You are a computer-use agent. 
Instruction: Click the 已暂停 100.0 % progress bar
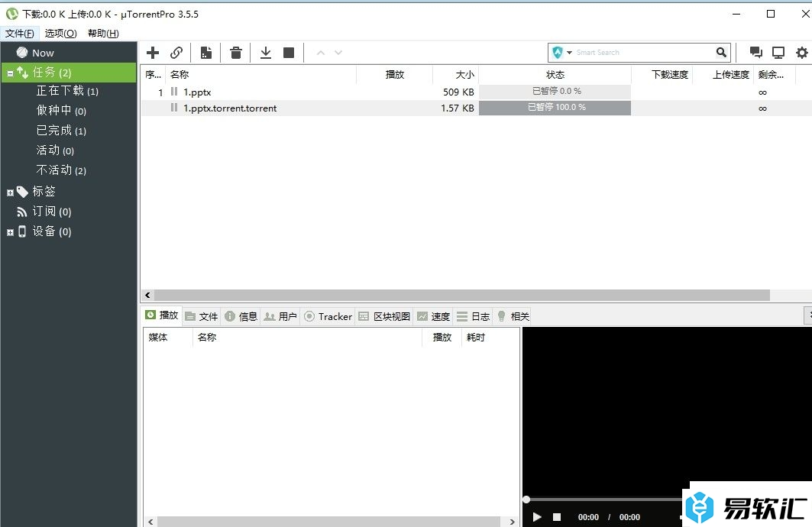pyautogui.click(x=555, y=108)
